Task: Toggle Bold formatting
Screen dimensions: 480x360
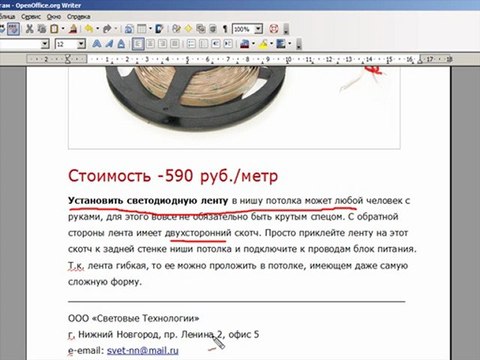Action: pos(97,44)
